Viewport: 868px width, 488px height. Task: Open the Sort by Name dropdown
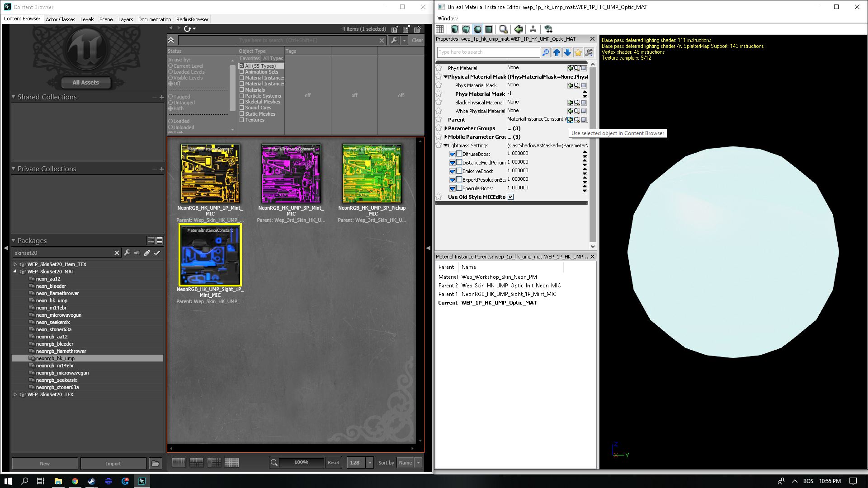click(x=418, y=462)
